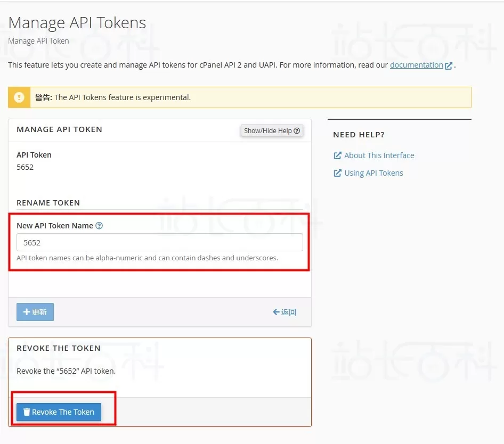Viewport: 504px width, 444px height.
Task: Click the external-link icon beside documentation
Action: point(449,65)
